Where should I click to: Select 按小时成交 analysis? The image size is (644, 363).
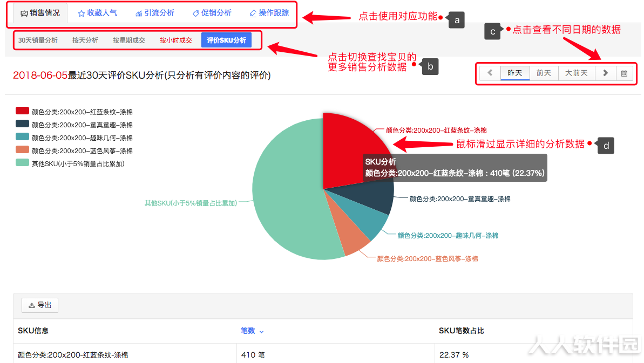(176, 40)
